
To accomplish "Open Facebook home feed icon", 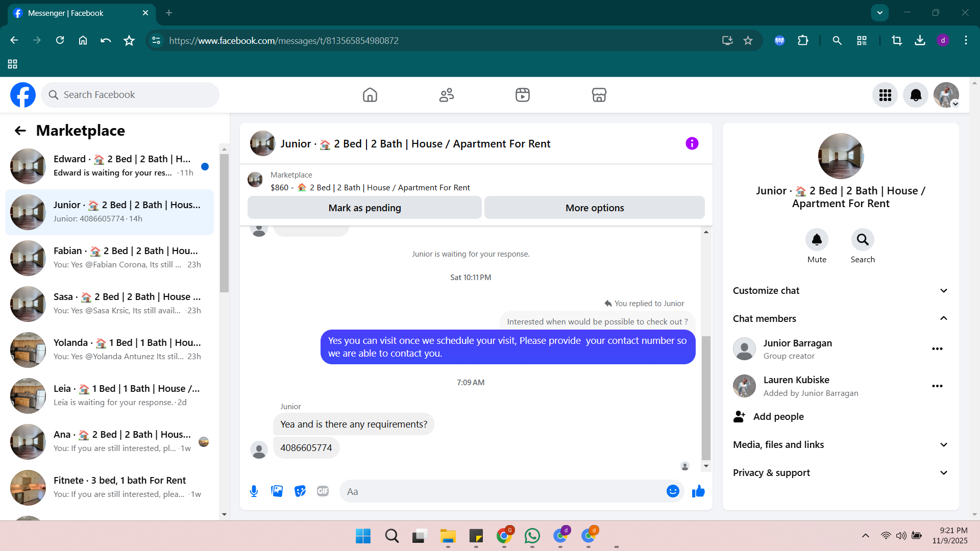I will pyautogui.click(x=370, y=95).
